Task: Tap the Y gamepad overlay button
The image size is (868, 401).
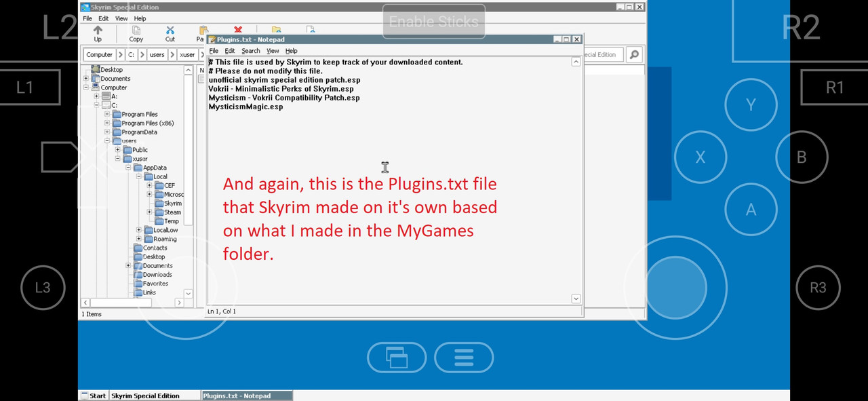Action: click(751, 104)
